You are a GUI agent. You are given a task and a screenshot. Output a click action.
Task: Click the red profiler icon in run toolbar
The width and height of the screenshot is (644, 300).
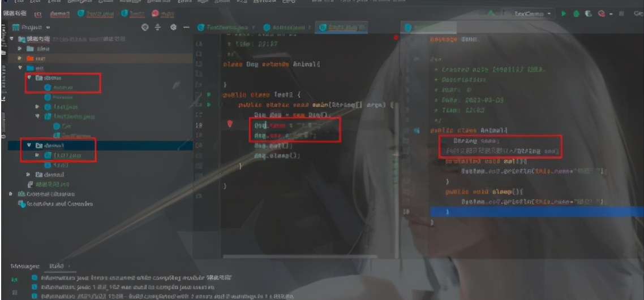602,14
